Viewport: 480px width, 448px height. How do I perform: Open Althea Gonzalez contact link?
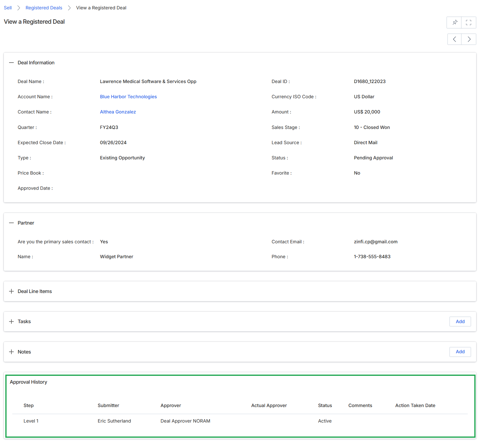pyautogui.click(x=118, y=112)
